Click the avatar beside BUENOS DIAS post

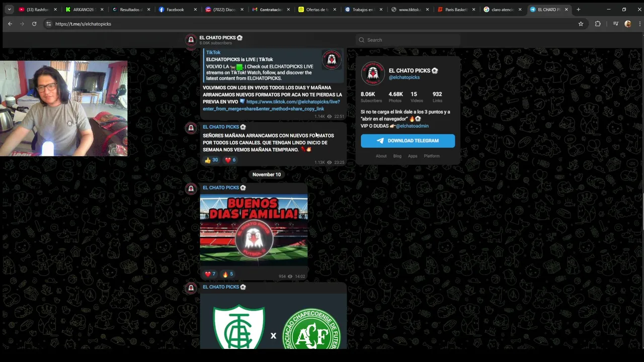(x=191, y=189)
